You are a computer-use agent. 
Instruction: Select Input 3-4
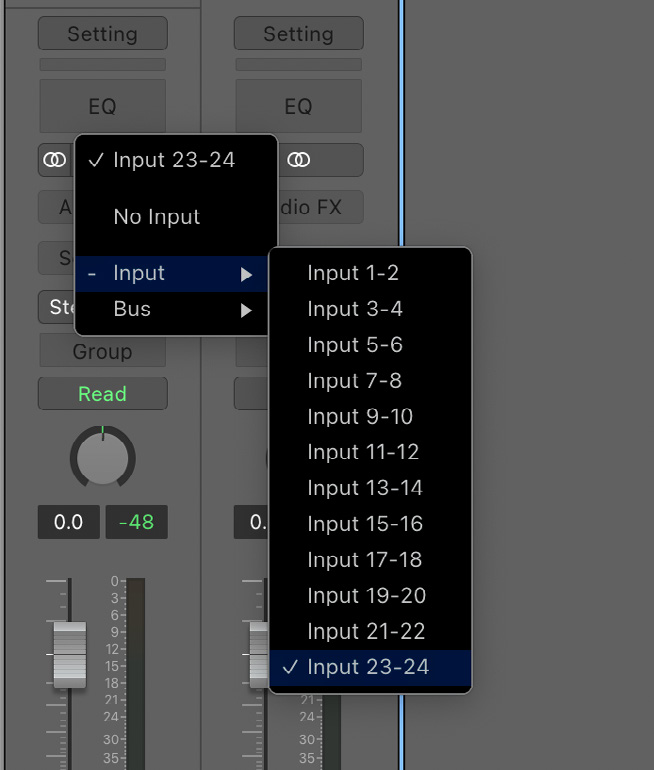[370, 309]
